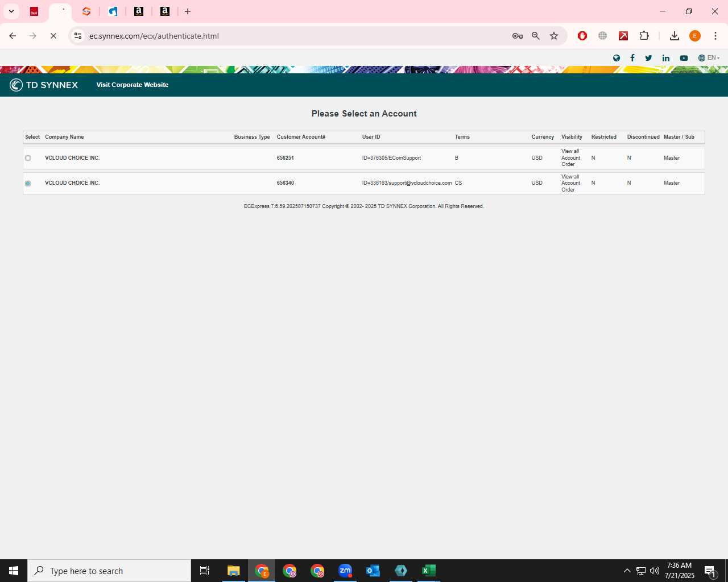Viewport: 728px width, 582px height.
Task: Open the Windows Start menu
Action: point(14,571)
